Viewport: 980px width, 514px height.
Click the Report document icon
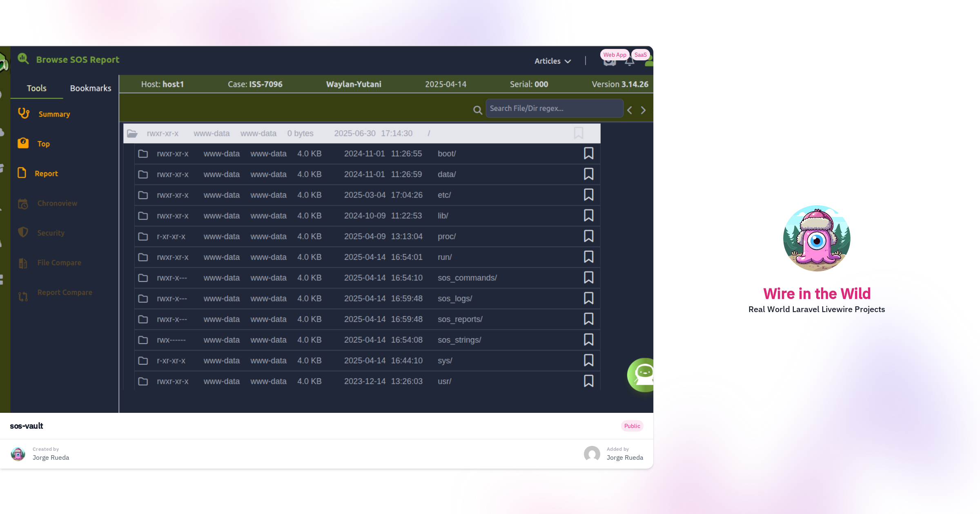[x=22, y=173]
